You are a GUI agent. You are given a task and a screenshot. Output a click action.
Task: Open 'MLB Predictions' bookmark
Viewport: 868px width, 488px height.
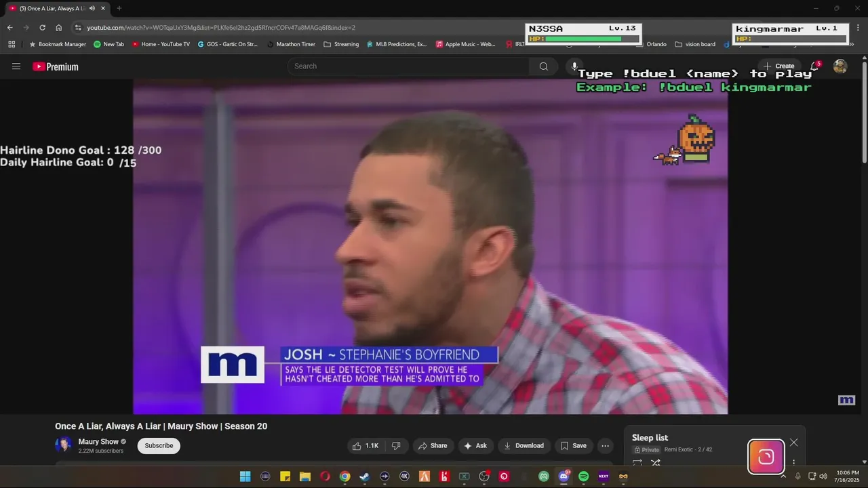(396, 44)
